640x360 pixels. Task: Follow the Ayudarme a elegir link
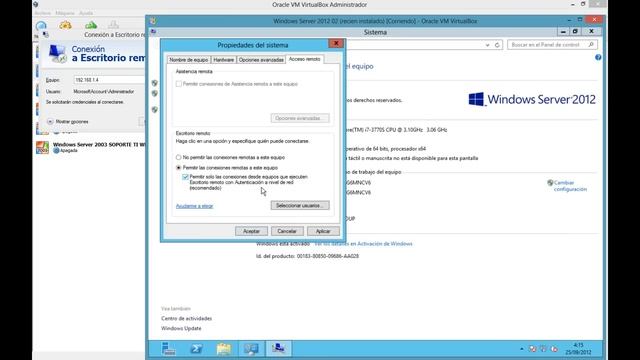point(195,206)
